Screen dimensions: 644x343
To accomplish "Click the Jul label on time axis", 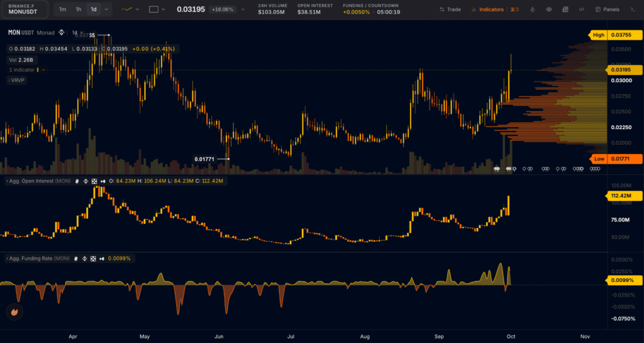I will tap(291, 337).
